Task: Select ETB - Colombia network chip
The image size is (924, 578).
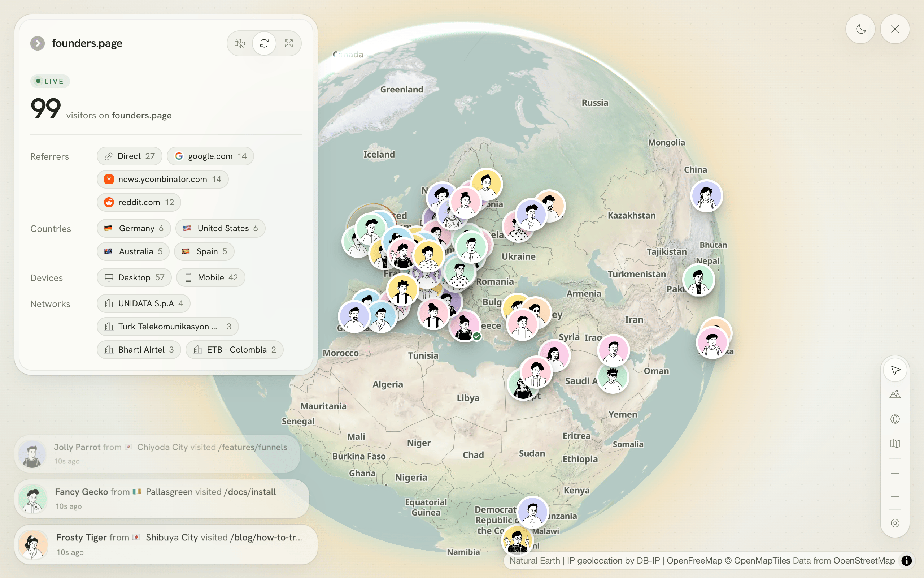Action: (x=235, y=349)
